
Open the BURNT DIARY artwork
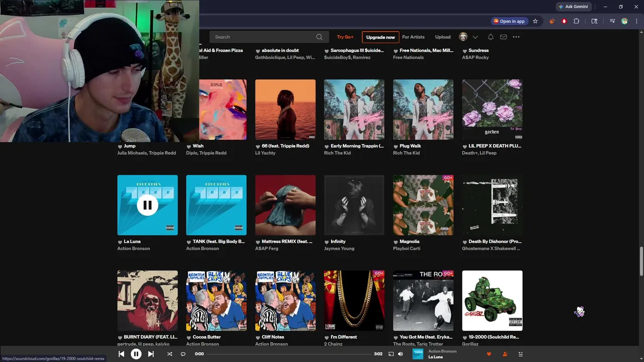click(147, 301)
